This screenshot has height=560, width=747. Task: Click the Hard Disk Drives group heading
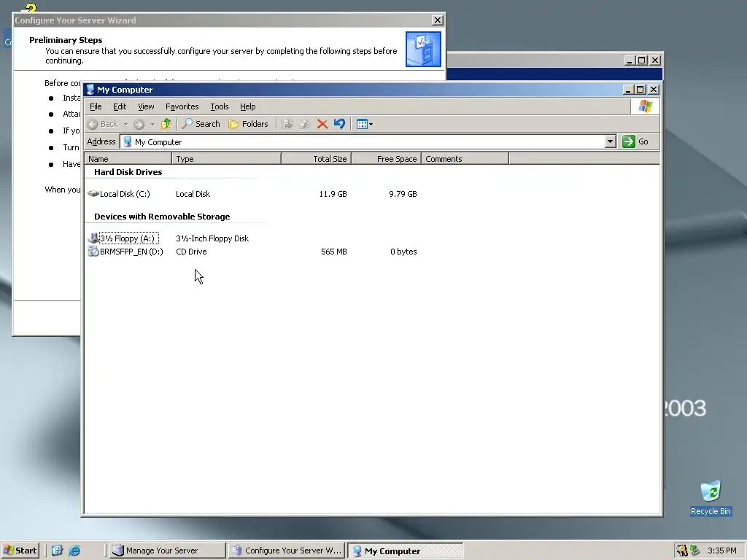click(x=128, y=172)
